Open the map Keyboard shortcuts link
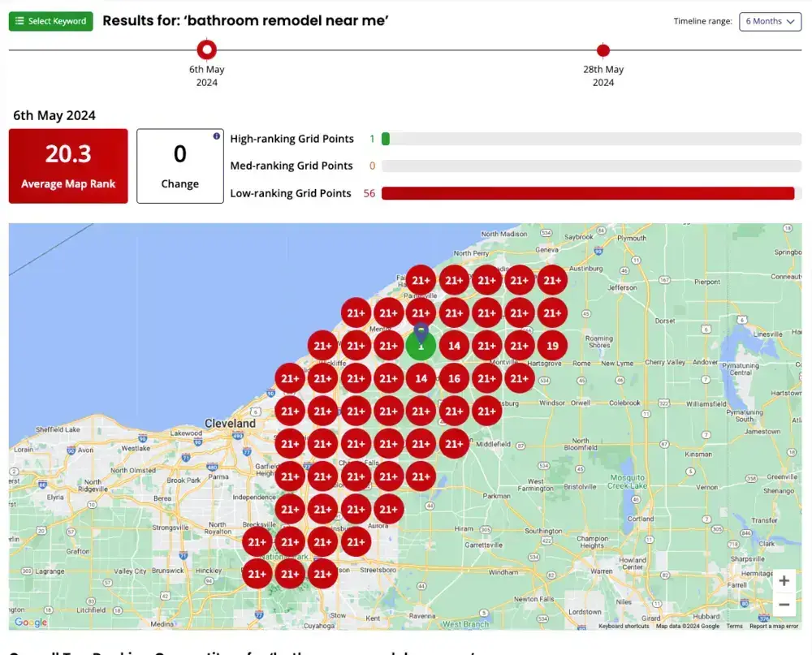 624,626
